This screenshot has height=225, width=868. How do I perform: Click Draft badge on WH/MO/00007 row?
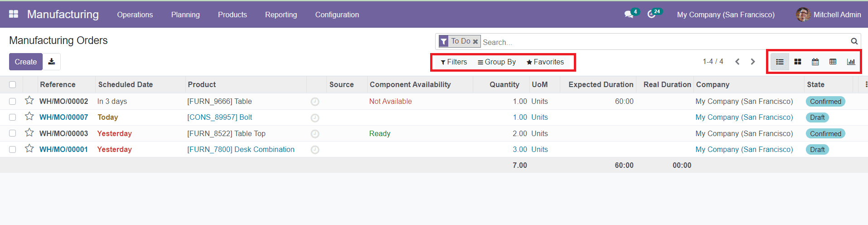point(817,117)
